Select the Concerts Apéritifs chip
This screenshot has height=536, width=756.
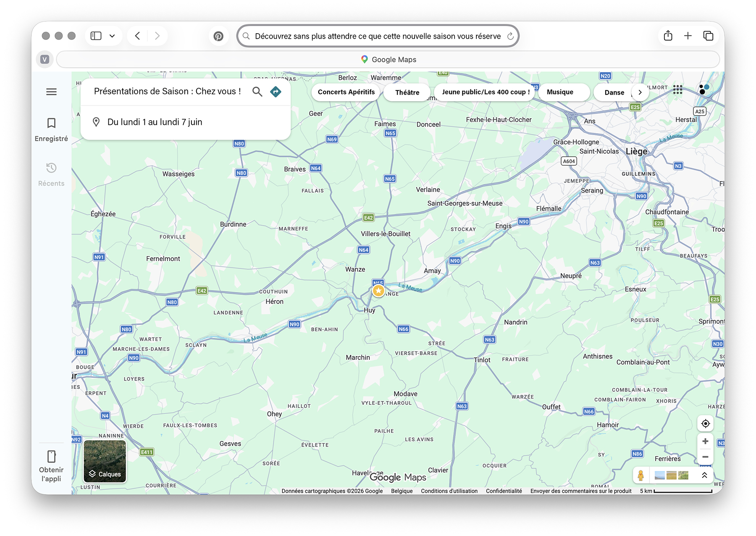point(346,92)
